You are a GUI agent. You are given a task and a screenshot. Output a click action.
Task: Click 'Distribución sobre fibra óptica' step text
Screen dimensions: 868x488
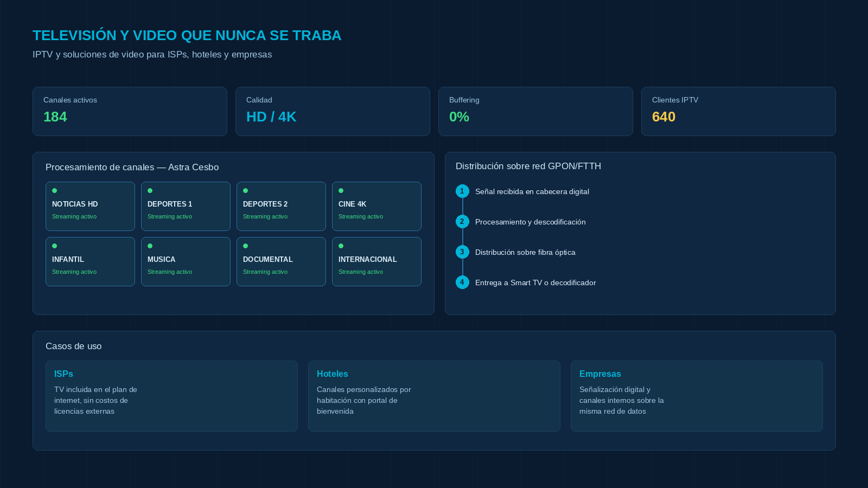click(525, 252)
